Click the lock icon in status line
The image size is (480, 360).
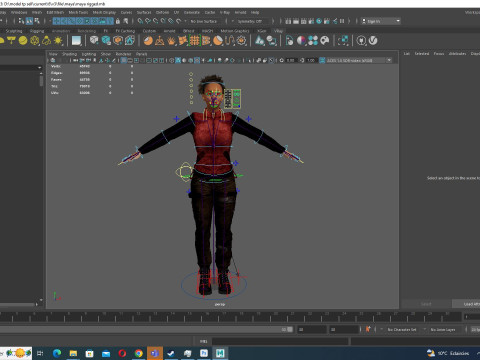(x=118, y=21)
